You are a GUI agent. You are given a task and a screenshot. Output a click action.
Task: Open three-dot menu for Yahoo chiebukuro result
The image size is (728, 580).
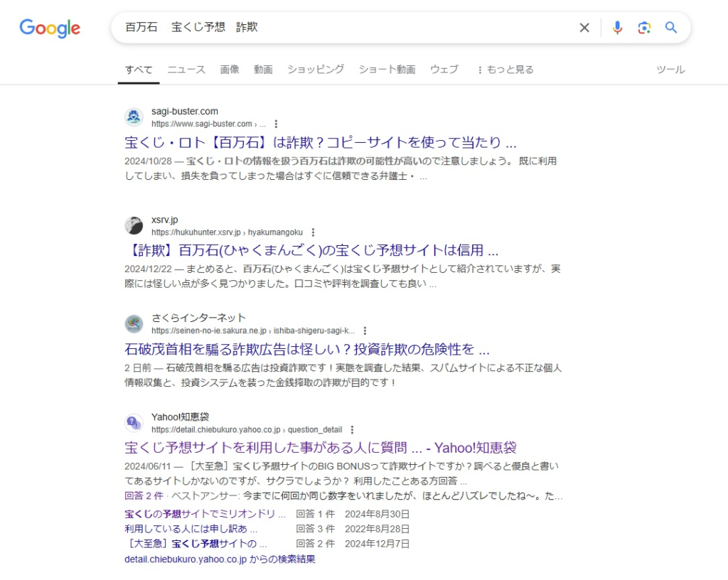click(x=352, y=430)
